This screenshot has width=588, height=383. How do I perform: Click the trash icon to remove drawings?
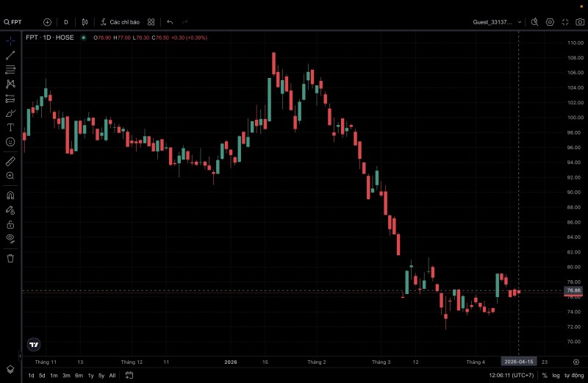tap(10, 258)
